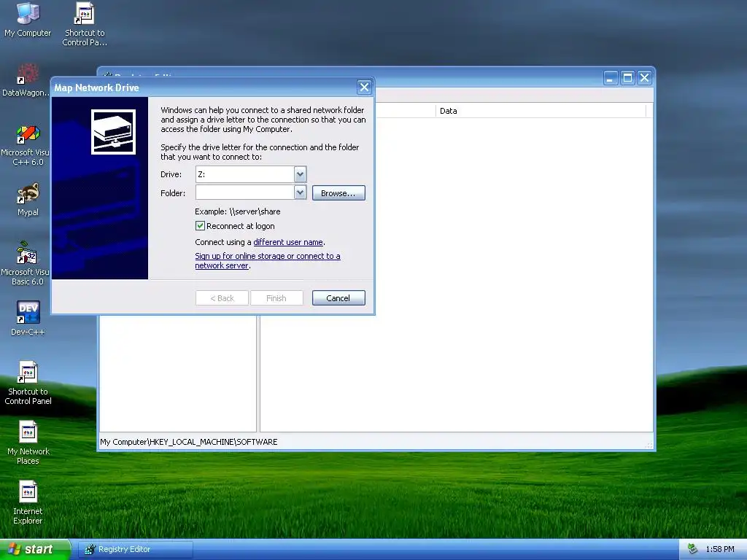Click the greyed Finish button
747x560 pixels.
276,298
